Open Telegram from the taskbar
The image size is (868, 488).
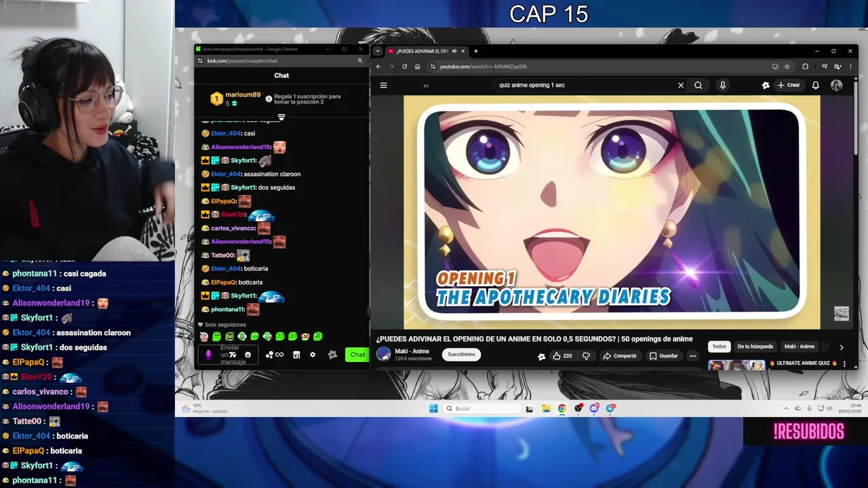[x=610, y=408]
